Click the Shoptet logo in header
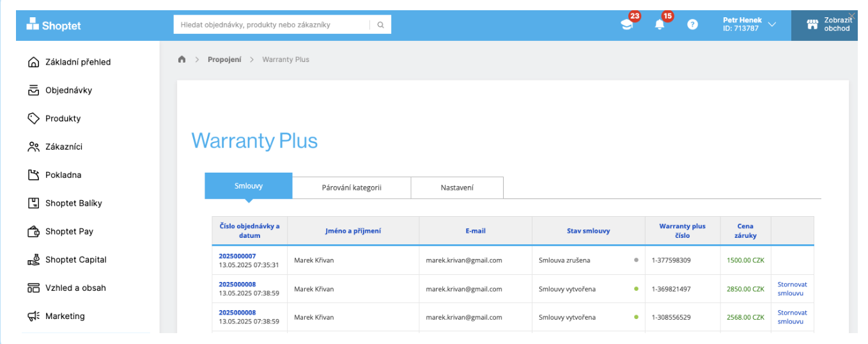The image size is (868, 344). click(54, 26)
